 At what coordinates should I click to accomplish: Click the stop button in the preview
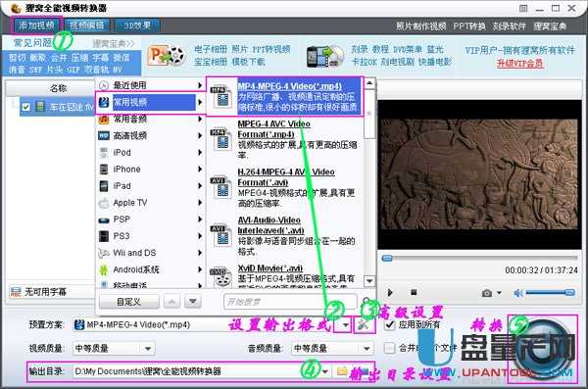(414, 292)
